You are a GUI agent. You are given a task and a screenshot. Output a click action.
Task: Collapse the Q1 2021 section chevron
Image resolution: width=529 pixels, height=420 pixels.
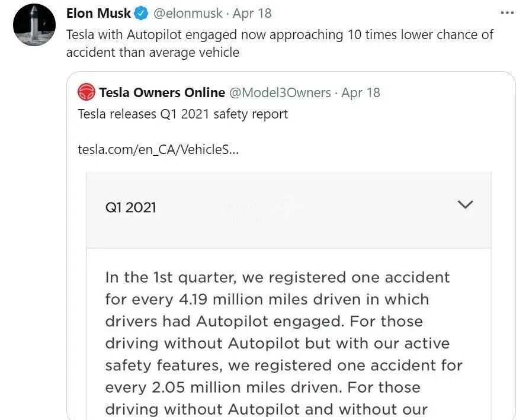466,205
